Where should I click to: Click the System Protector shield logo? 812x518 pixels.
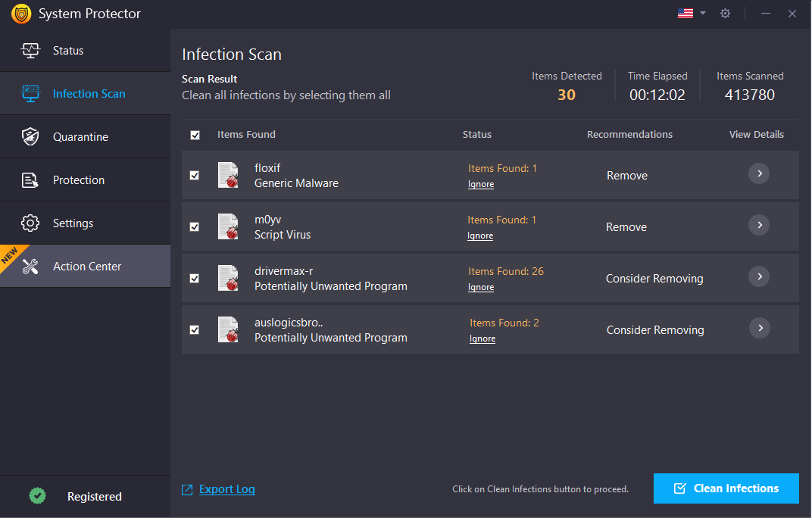click(20, 14)
